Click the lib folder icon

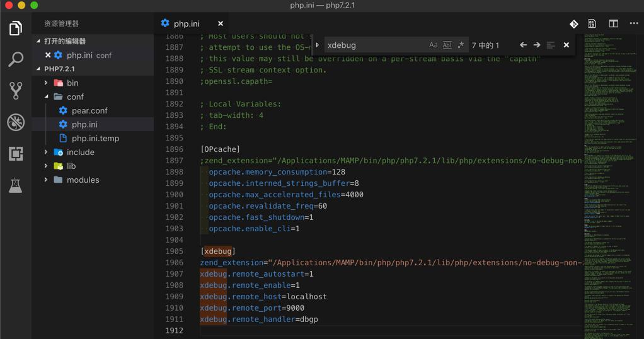(59, 166)
